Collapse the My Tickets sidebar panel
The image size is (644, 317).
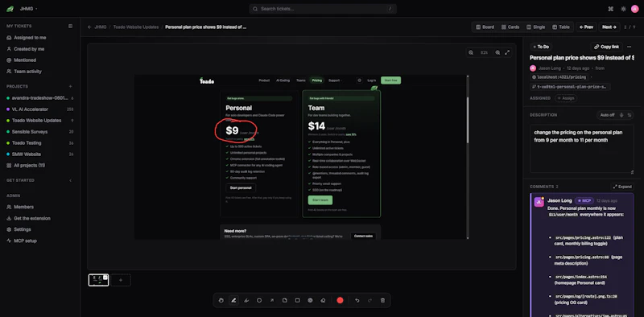(70, 26)
